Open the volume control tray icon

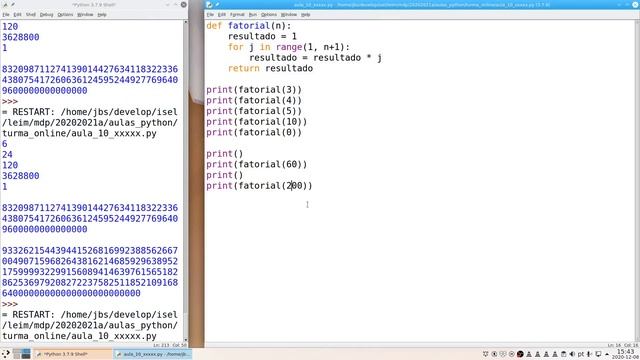click(x=572, y=354)
